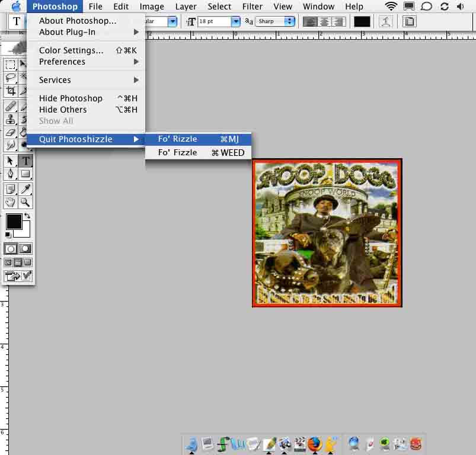Right align the text
Image resolution: width=476 pixels, height=455 pixels.
coord(338,21)
